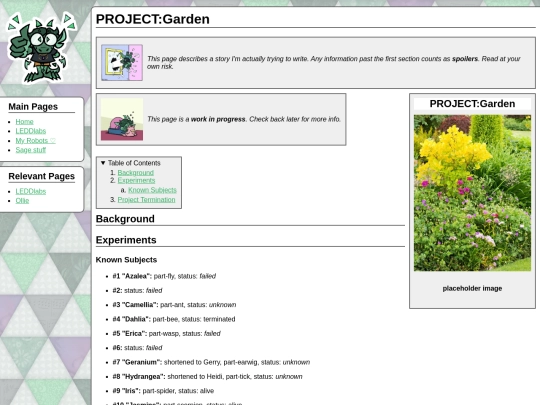Open the garden placeholder image
The image size is (540, 405).
point(472,193)
